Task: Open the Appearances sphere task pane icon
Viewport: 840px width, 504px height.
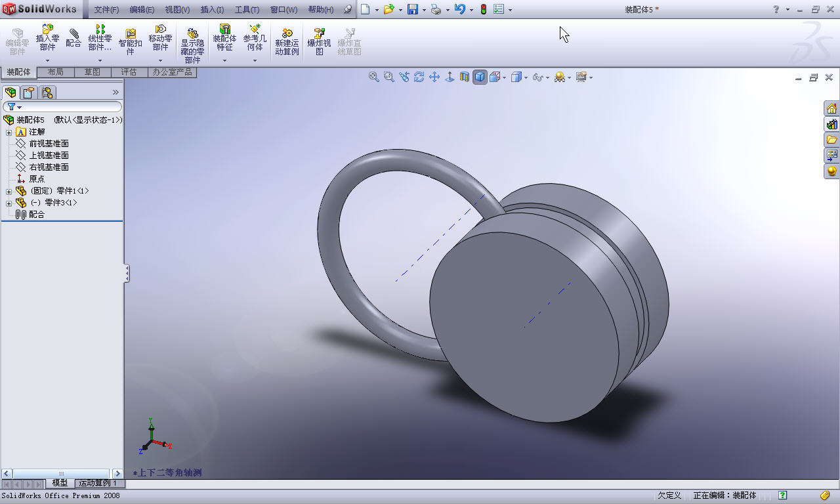Action: (831, 171)
